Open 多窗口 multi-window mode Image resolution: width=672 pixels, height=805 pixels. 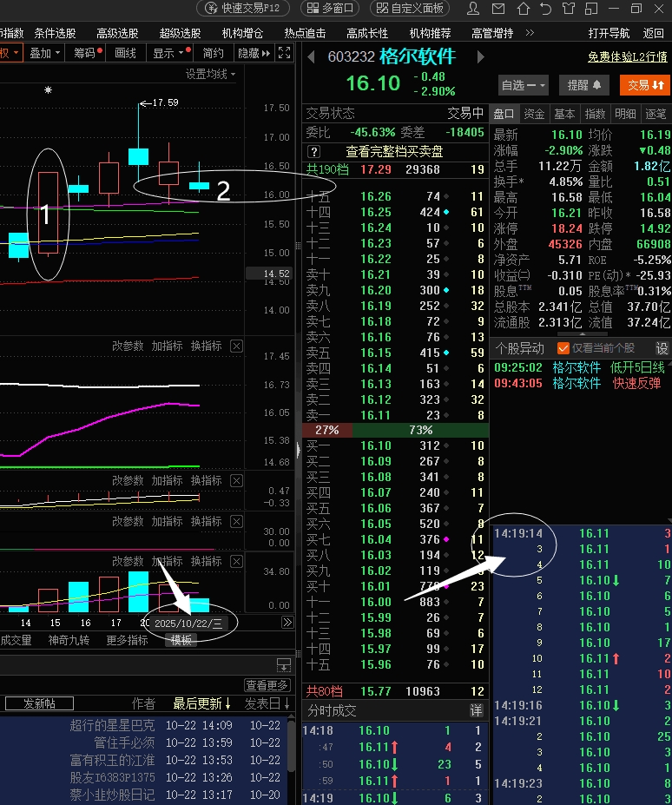[x=330, y=8]
